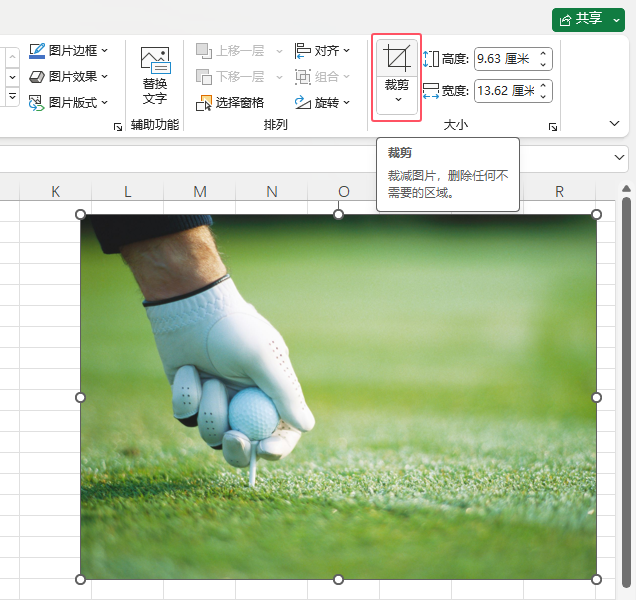Open the Rotate (旋转) dropdown
The width and height of the screenshot is (636, 600).
322,103
